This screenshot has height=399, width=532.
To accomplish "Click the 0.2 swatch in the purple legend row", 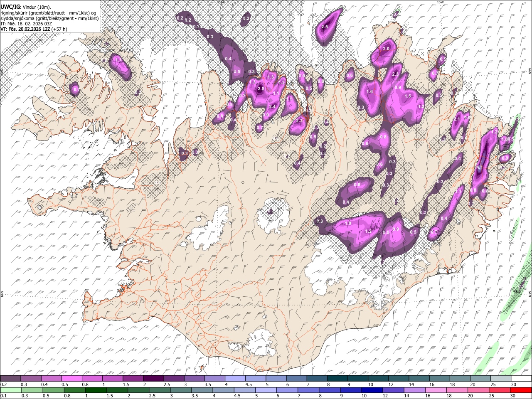I will point(11,379).
